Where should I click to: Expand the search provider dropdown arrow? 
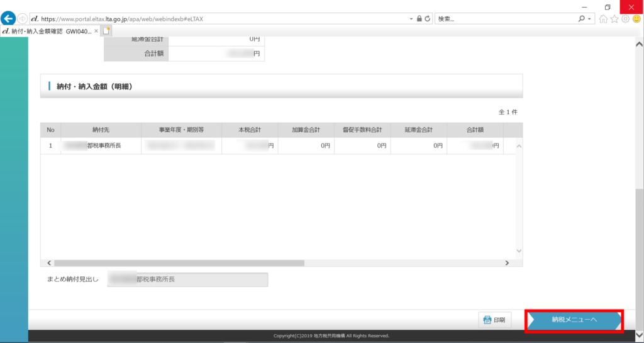click(589, 19)
